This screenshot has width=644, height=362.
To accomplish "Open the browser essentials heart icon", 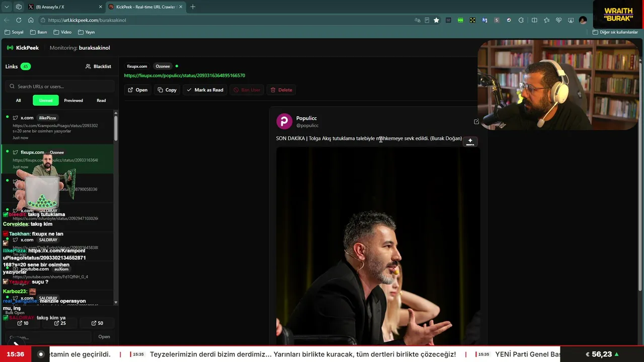I will coord(558,20).
